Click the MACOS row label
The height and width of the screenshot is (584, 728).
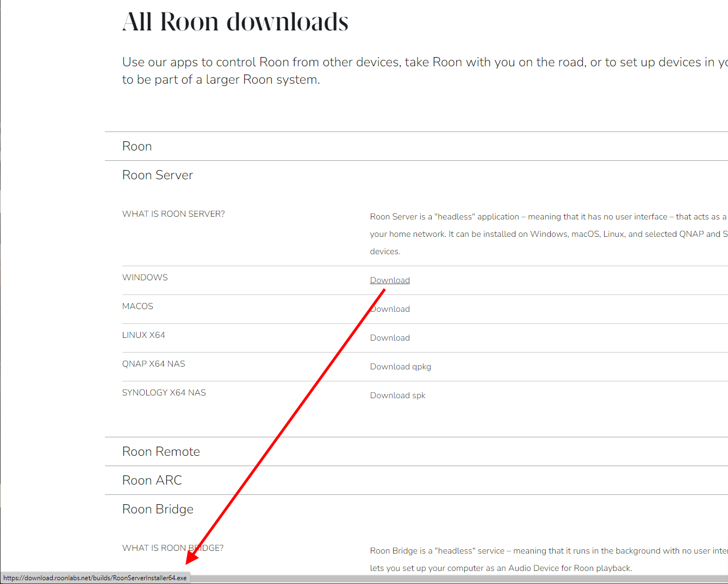(x=138, y=306)
